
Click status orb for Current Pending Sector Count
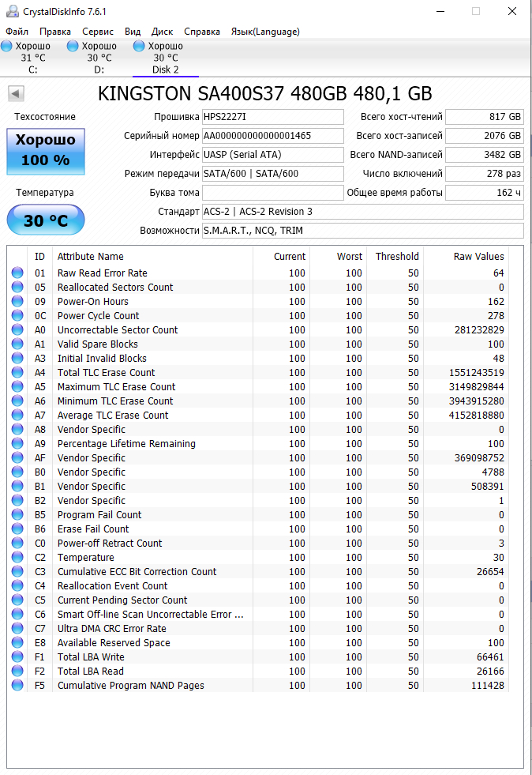[17, 600]
